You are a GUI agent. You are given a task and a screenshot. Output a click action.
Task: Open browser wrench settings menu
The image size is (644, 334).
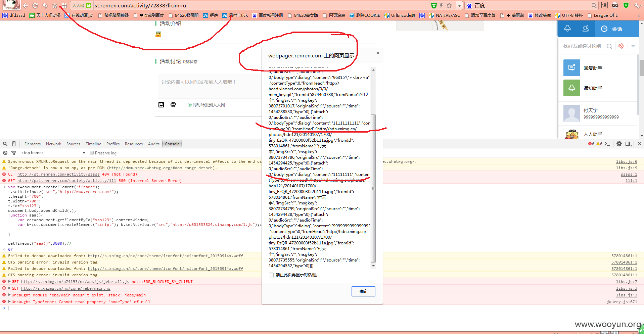pyautogui.click(x=637, y=5)
